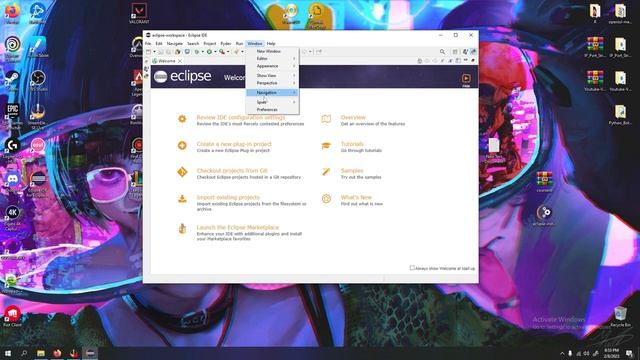The width and height of the screenshot is (640, 360).
Task: Click the Discord desktop shortcut
Action: point(12,182)
